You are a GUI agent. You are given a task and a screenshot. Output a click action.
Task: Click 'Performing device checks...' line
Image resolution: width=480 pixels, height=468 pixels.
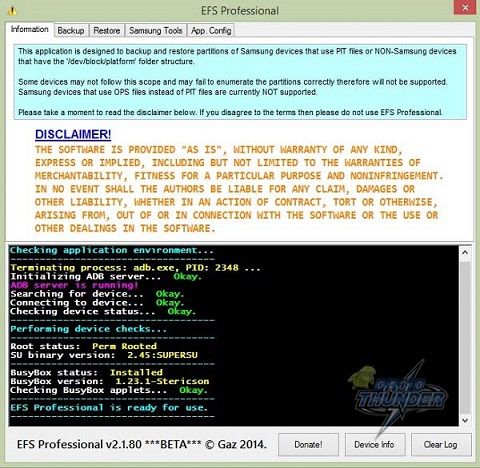pos(88,329)
